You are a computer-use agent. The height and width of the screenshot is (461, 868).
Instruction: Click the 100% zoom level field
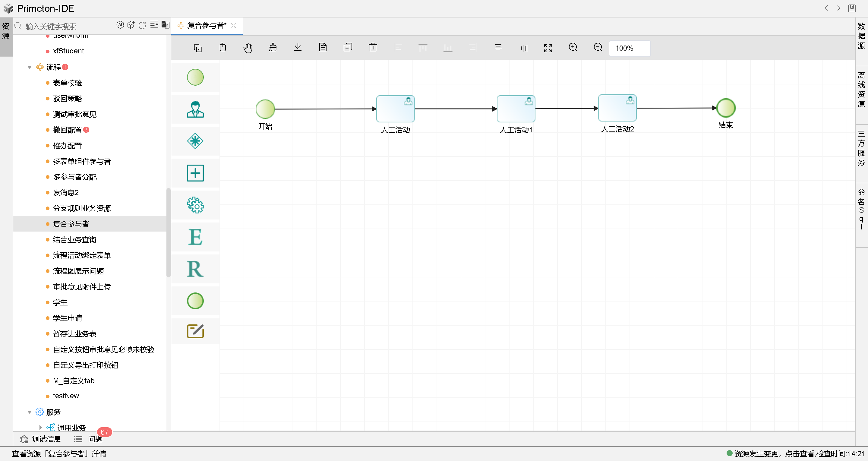point(629,48)
